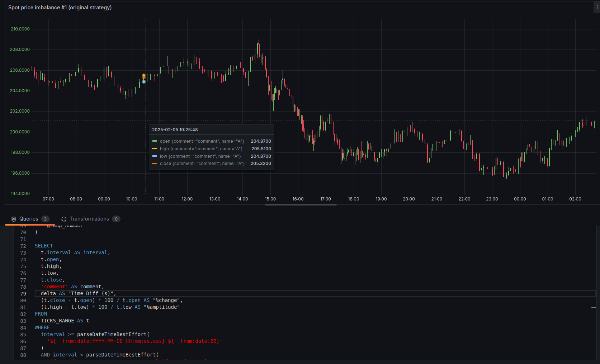The height and width of the screenshot is (364, 600).
Task: Switch to the Queries tab
Action: pyautogui.click(x=30, y=219)
